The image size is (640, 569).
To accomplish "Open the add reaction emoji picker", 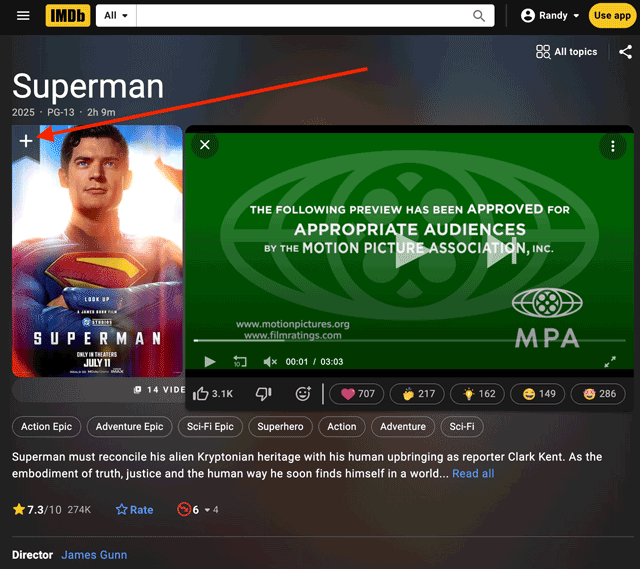I will point(303,394).
